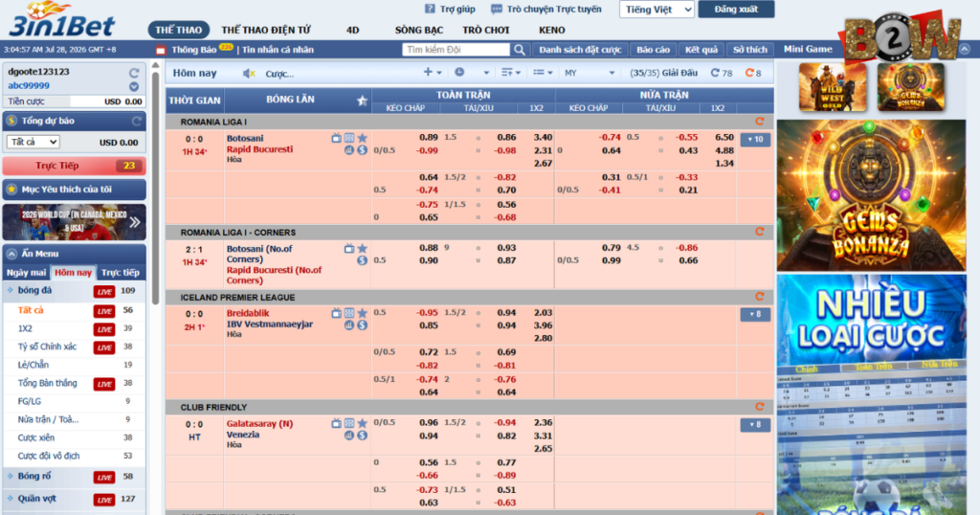Star the Galatasaray vs Venezia match
Image resolution: width=980 pixels, height=515 pixels.
click(x=362, y=424)
